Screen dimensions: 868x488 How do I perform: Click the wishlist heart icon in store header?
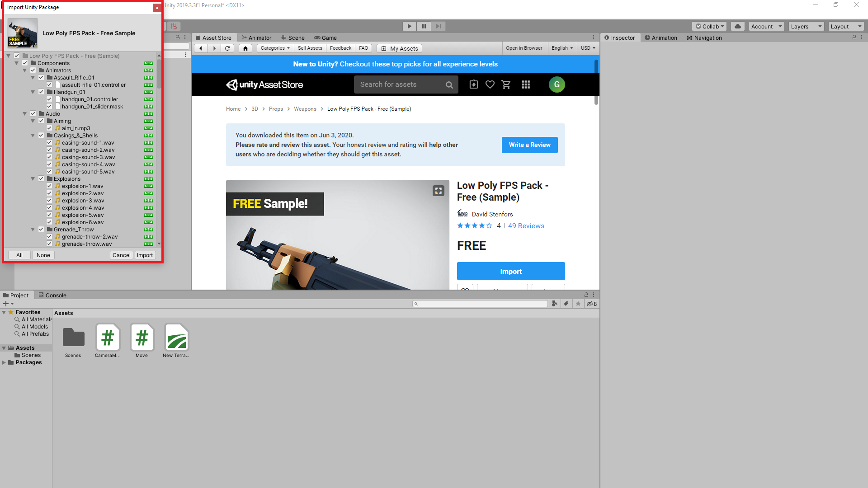coord(490,84)
